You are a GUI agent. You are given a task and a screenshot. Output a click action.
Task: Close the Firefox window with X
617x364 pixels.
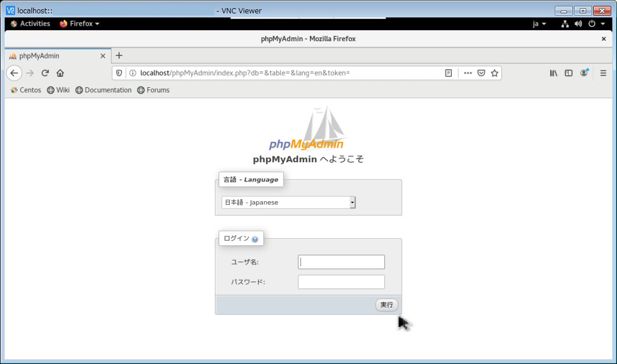click(x=604, y=38)
